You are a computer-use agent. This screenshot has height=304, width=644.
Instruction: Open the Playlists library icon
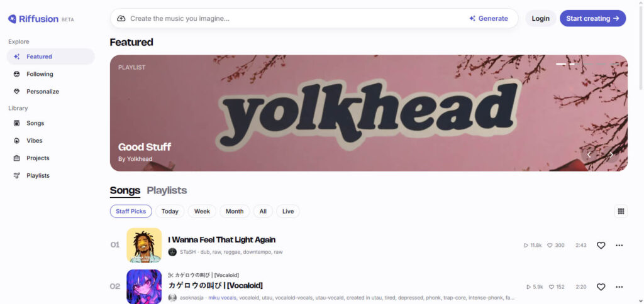(x=17, y=176)
